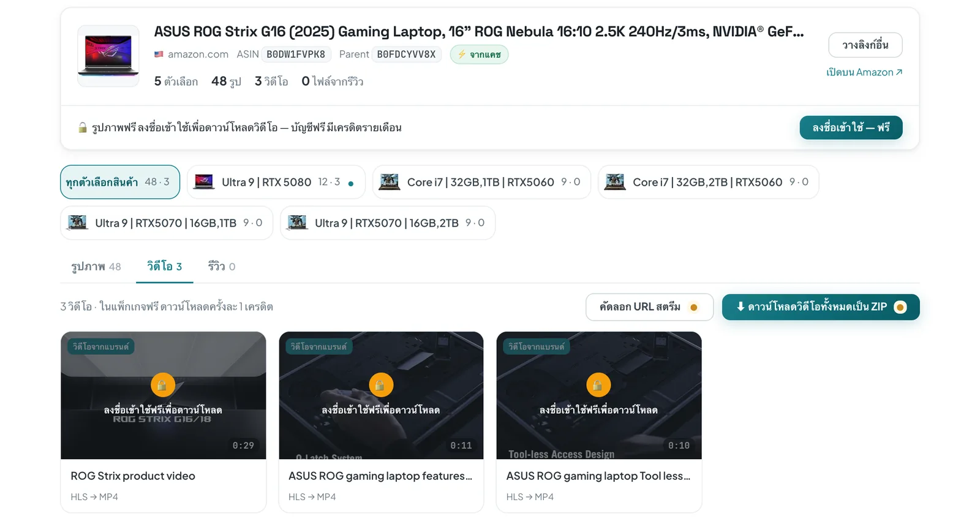Image resolution: width=980 pixels, height=521 pixels.
Task: Click the คัดลอก URL สตรีม button
Action: pyautogui.click(x=649, y=307)
